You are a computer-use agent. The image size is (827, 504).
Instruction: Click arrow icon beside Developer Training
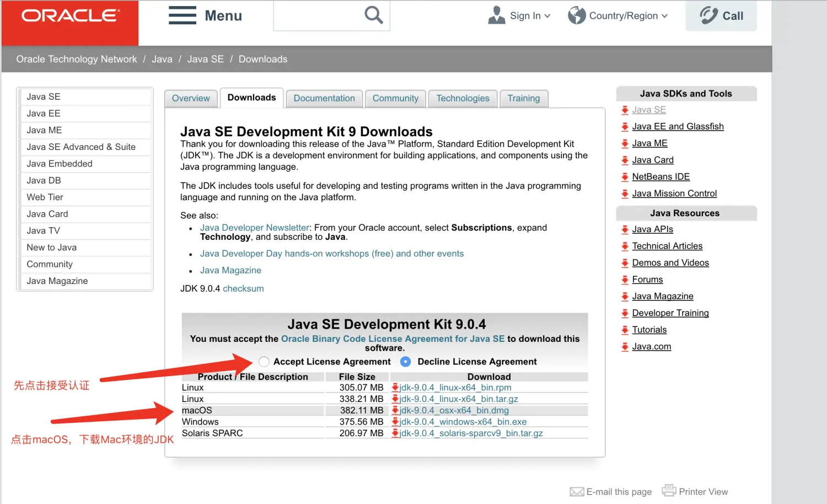[x=625, y=313]
